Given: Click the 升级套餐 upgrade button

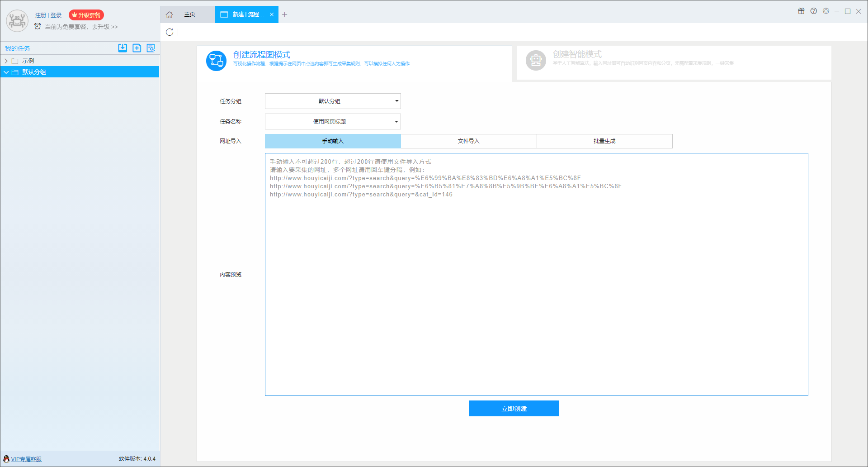Looking at the screenshot, I should coord(86,14).
